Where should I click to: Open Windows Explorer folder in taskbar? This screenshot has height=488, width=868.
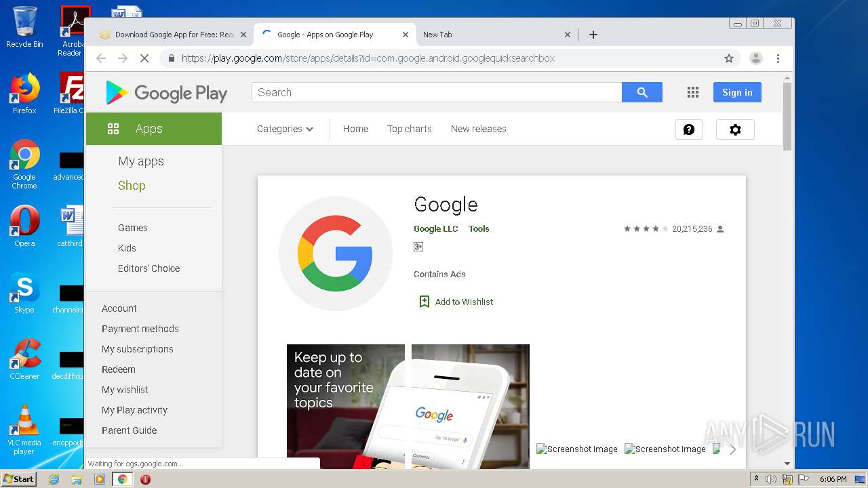77,479
